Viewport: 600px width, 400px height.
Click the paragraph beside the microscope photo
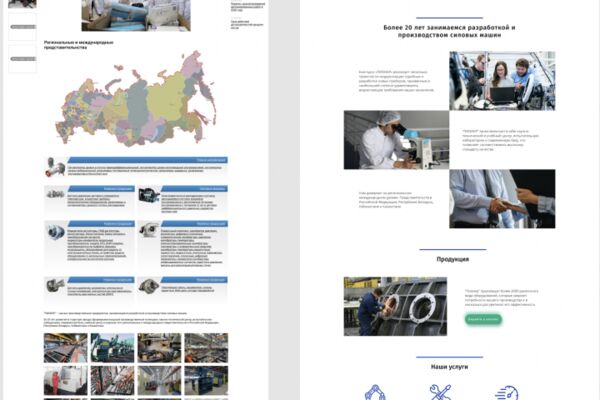pyautogui.click(x=501, y=140)
